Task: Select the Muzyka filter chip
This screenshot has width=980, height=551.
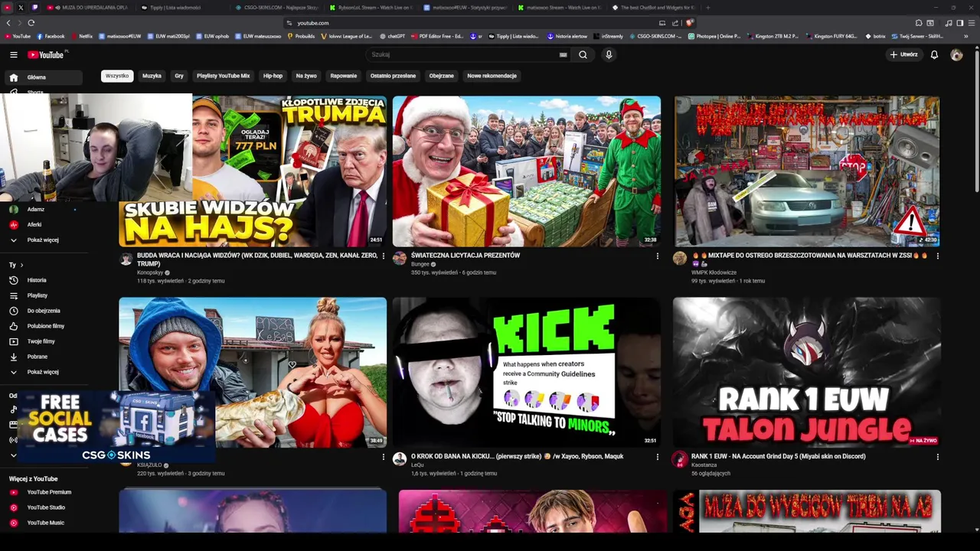Action: click(152, 76)
